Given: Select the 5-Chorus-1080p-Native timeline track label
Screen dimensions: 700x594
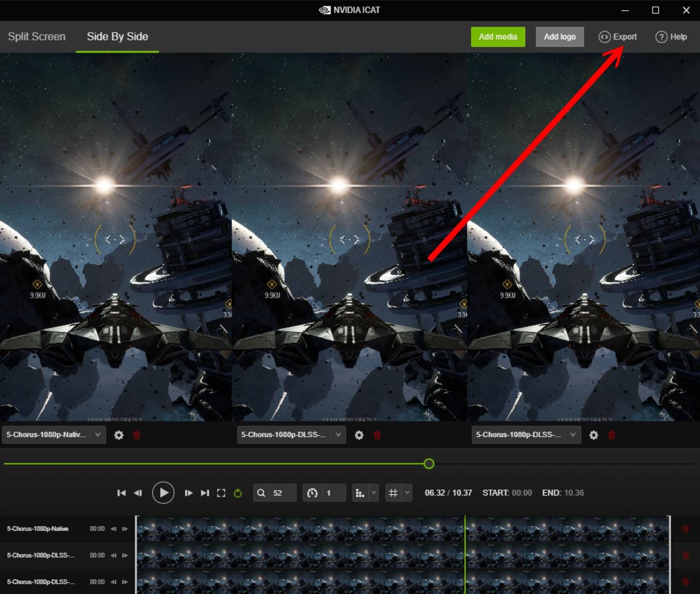Looking at the screenshot, I should coord(37,529).
